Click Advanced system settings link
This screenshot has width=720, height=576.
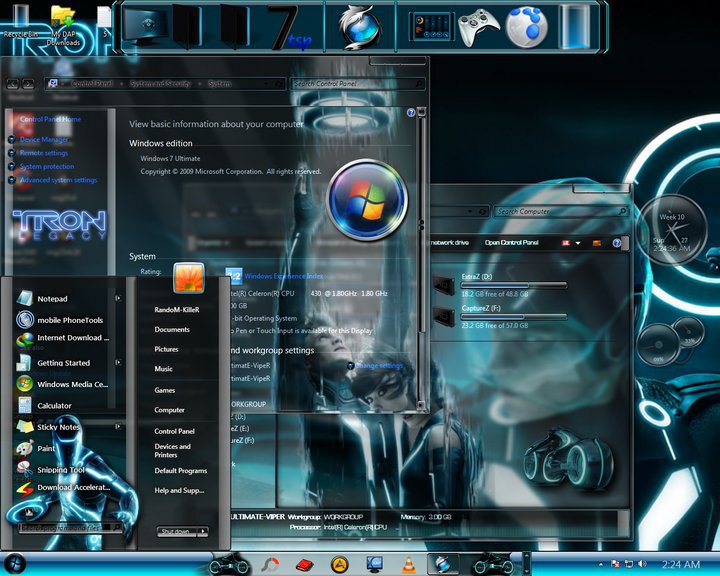click(x=58, y=180)
